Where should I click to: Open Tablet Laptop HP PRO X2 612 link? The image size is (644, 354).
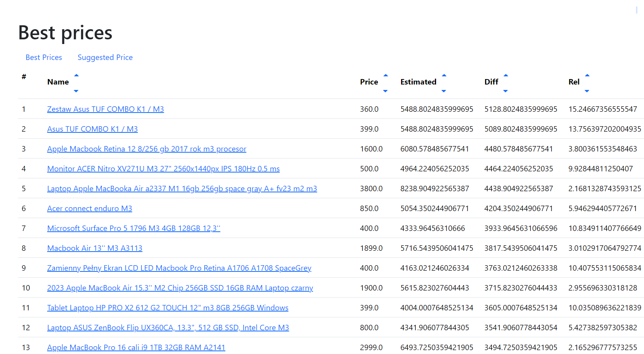click(168, 308)
